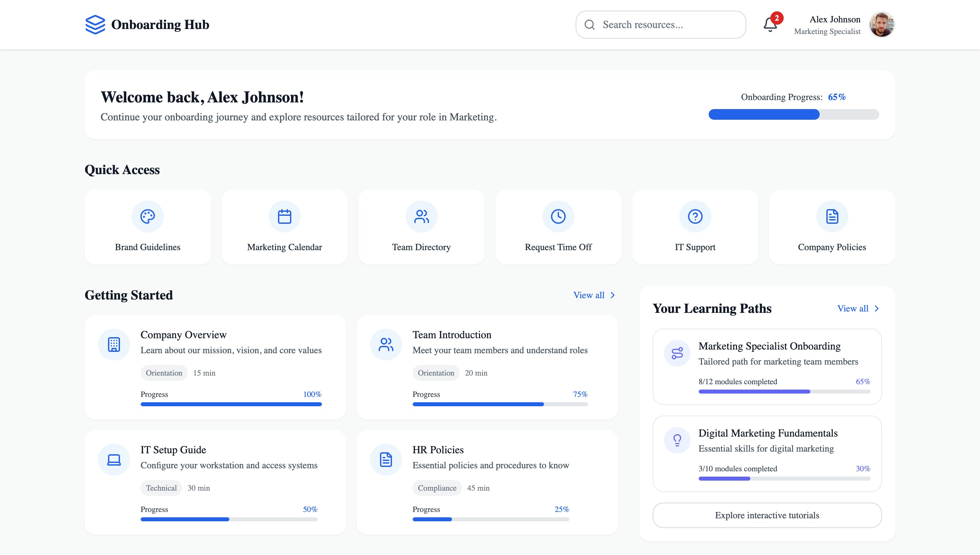Open Brand Guidelines palette icon
Image resolution: width=980 pixels, height=555 pixels.
point(147,216)
